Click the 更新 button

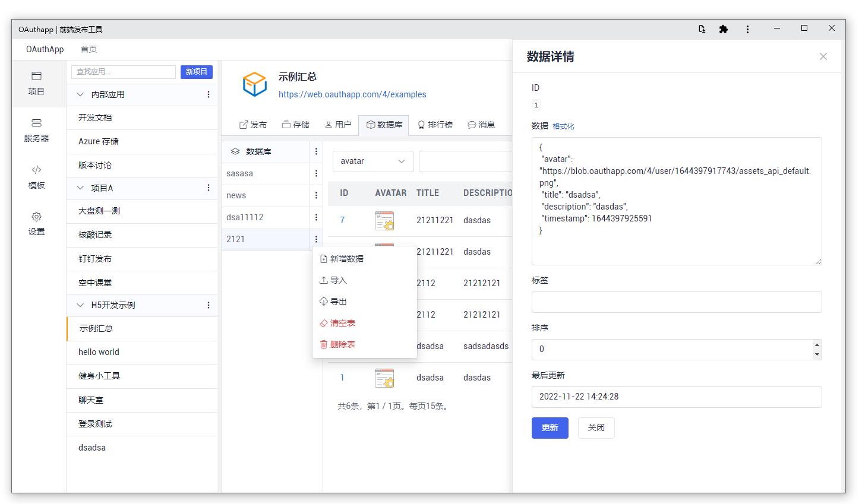tap(550, 428)
